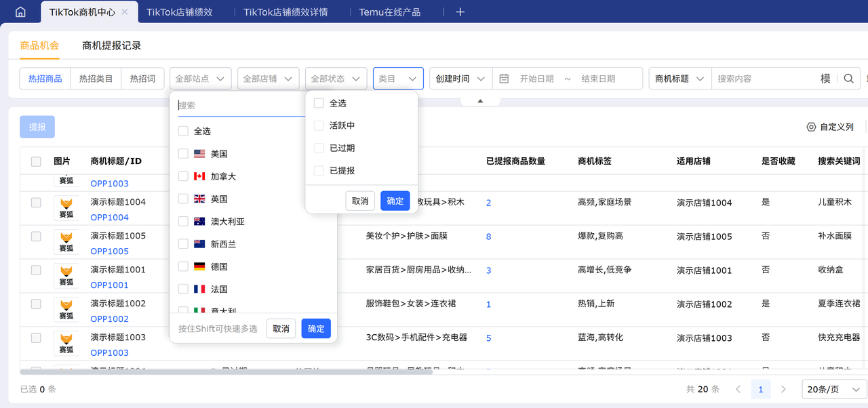Check the 澳大利亚 site checkbox

pyautogui.click(x=183, y=221)
